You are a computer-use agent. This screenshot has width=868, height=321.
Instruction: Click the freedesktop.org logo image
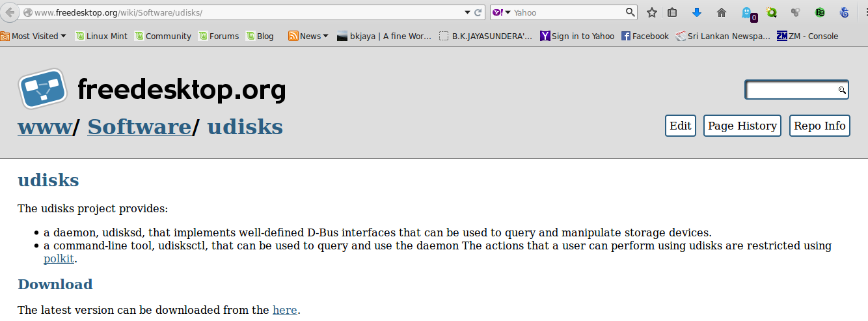[x=42, y=89]
